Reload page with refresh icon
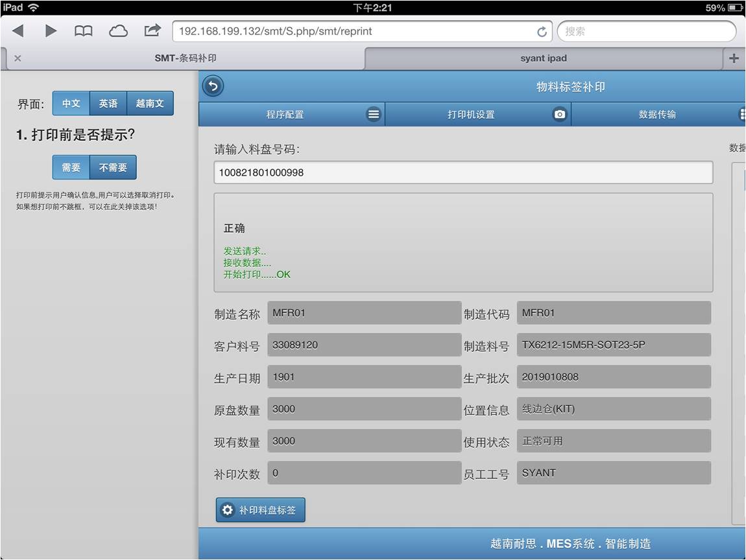The width and height of the screenshot is (746, 560). coord(542,32)
